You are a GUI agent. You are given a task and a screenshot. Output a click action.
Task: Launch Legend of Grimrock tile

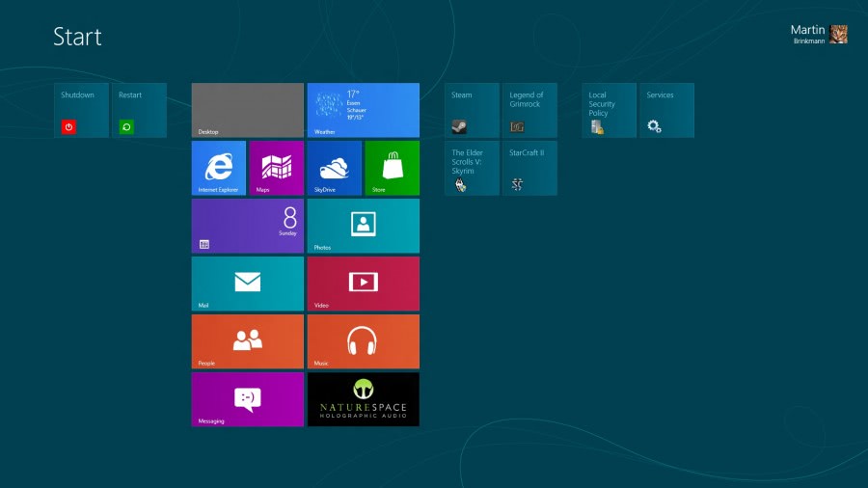coord(529,110)
